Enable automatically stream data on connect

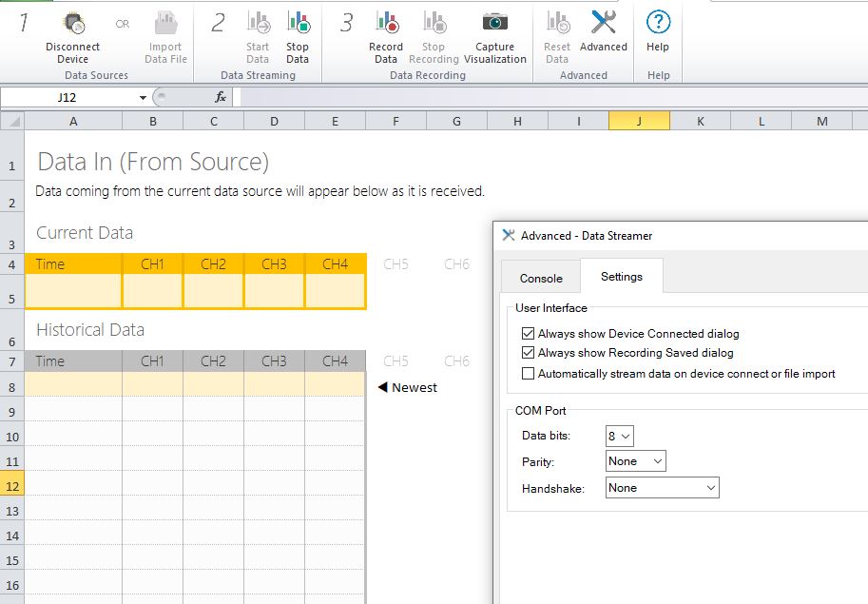pos(528,374)
